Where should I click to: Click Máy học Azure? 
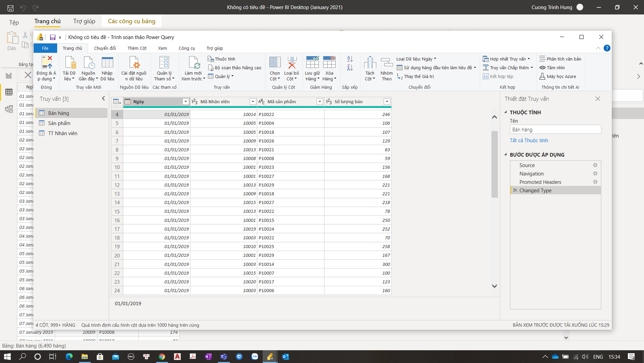click(558, 76)
